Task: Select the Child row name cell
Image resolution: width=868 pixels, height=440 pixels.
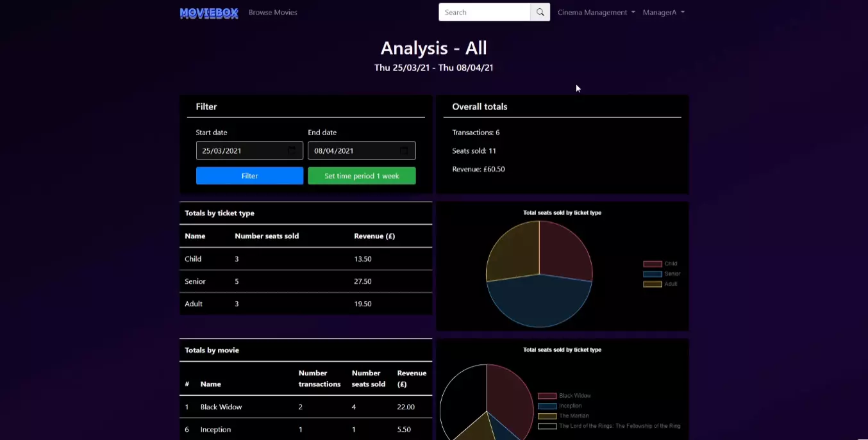Action: pos(193,259)
